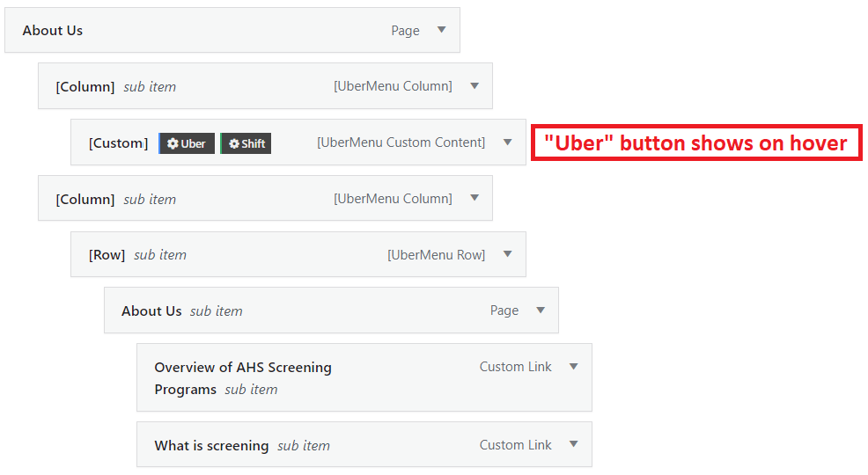Expand the UberMenu Row item arrow

point(507,254)
